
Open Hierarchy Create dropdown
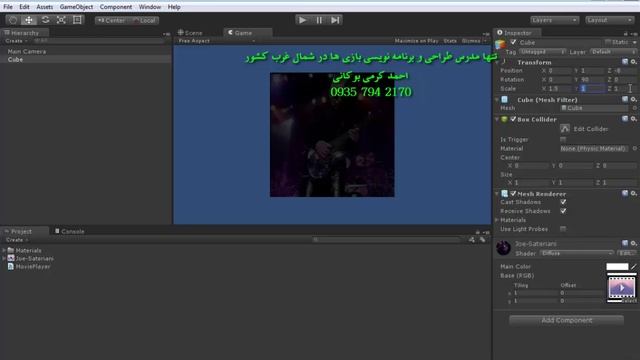tap(16, 41)
